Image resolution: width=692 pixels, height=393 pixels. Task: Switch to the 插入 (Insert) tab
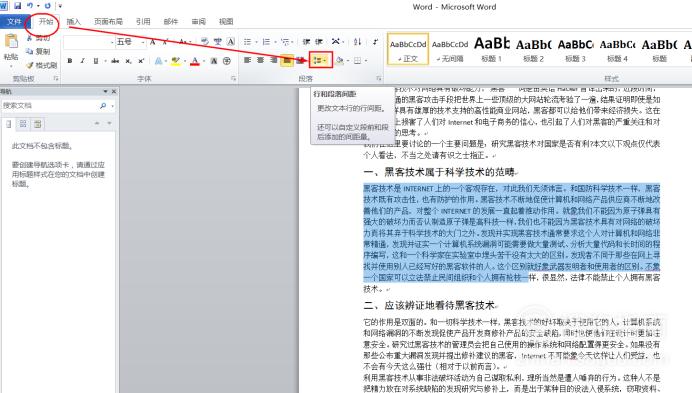[73, 21]
